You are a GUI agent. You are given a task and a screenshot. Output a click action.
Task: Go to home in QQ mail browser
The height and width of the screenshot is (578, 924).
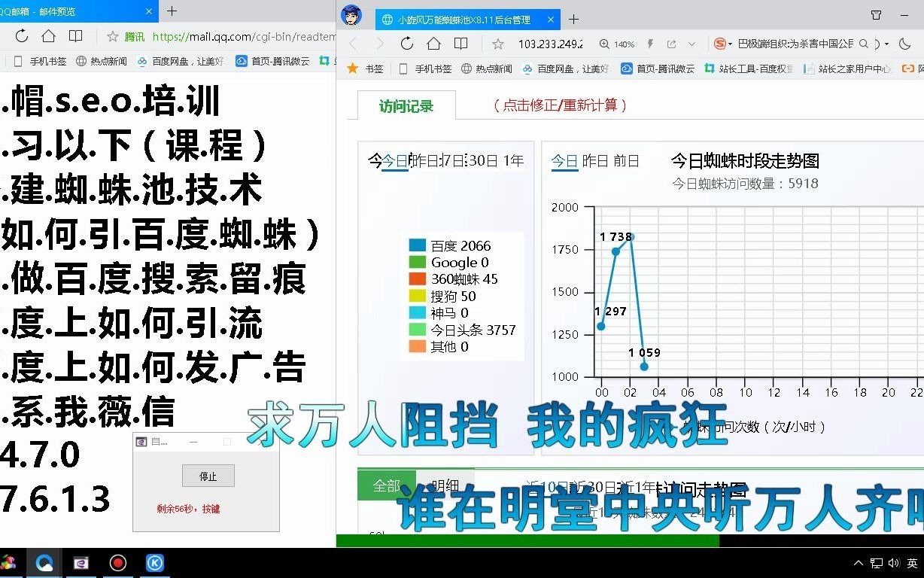tap(48, 36)
